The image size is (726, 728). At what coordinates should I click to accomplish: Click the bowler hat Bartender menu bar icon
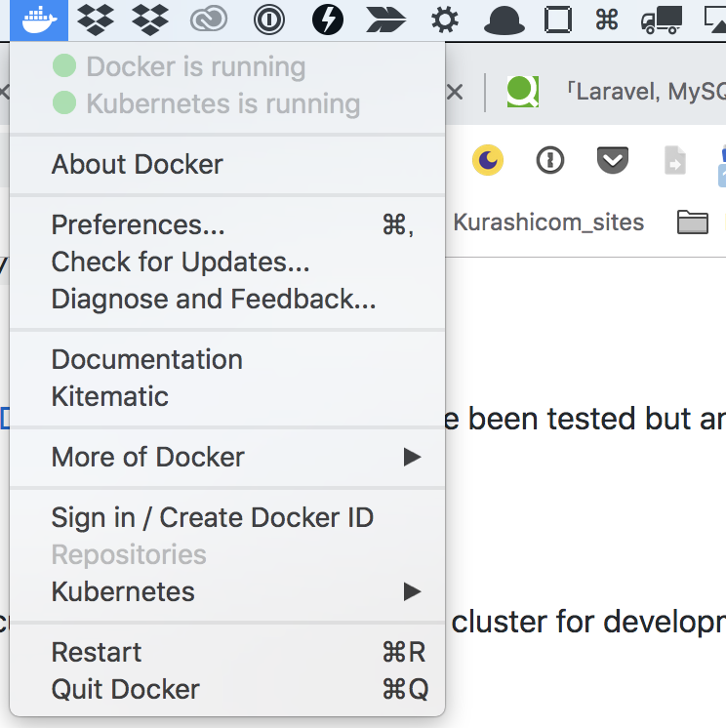(x=504, y=20)
